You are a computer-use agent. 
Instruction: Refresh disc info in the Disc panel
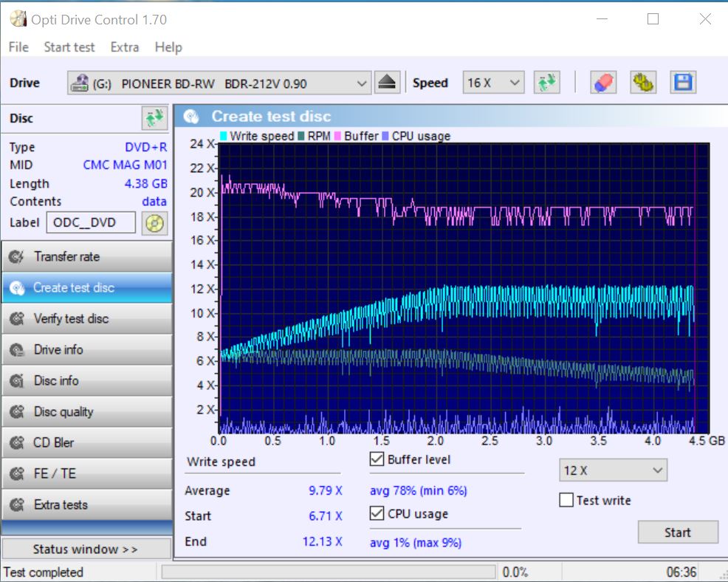point(154,118)
